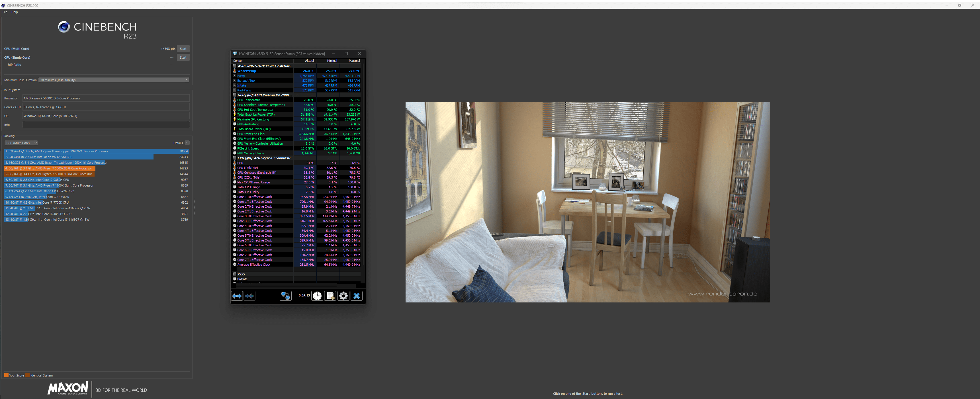Open the Help menu
The image size is (980, 399).
[15, 12]
